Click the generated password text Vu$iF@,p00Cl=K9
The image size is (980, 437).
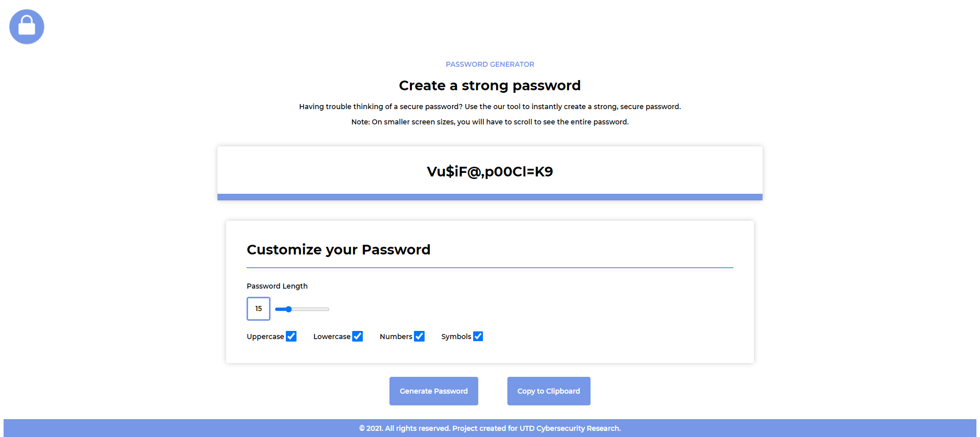click(489, 171)
